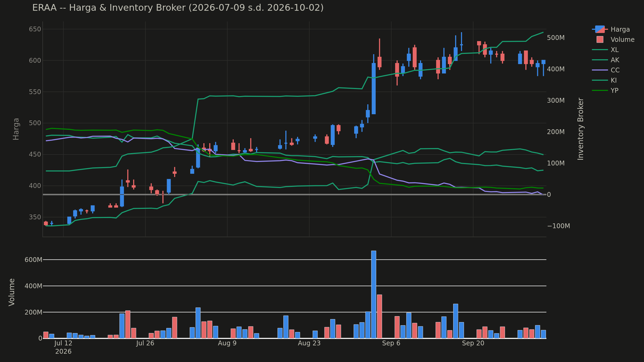The image size is (644, 362).
Task: Click the chart title starting with ERAA
Action: click(178, 8)
